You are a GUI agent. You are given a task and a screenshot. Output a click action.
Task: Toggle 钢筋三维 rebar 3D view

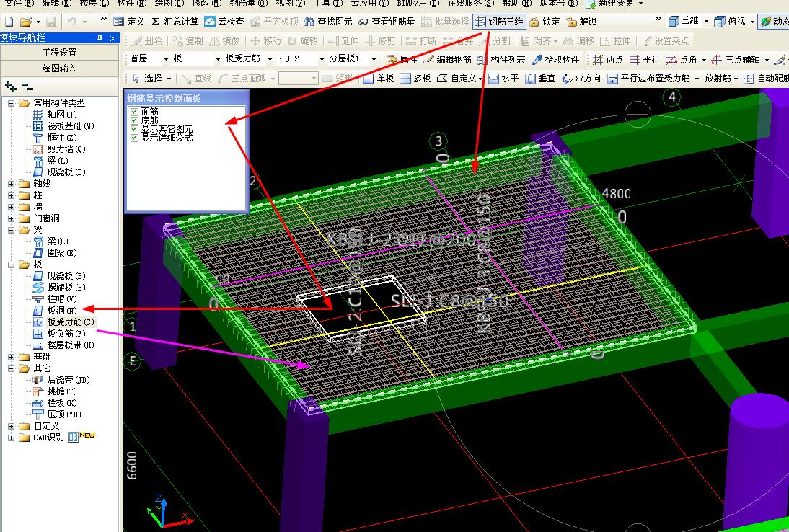(499, 21)
